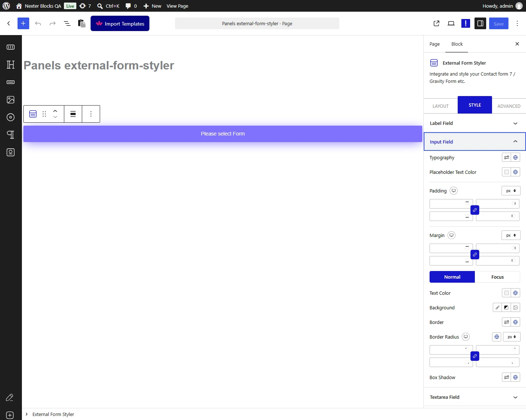Select the Normal state toggle
Viewport: 526px width, 420px height.
[452, 277]
